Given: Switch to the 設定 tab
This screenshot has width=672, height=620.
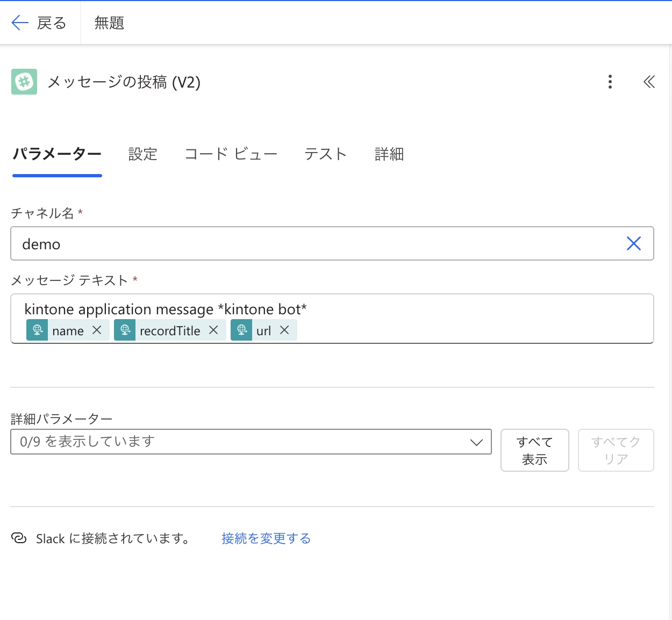Looking at the screenshot, I should (143, 154).
